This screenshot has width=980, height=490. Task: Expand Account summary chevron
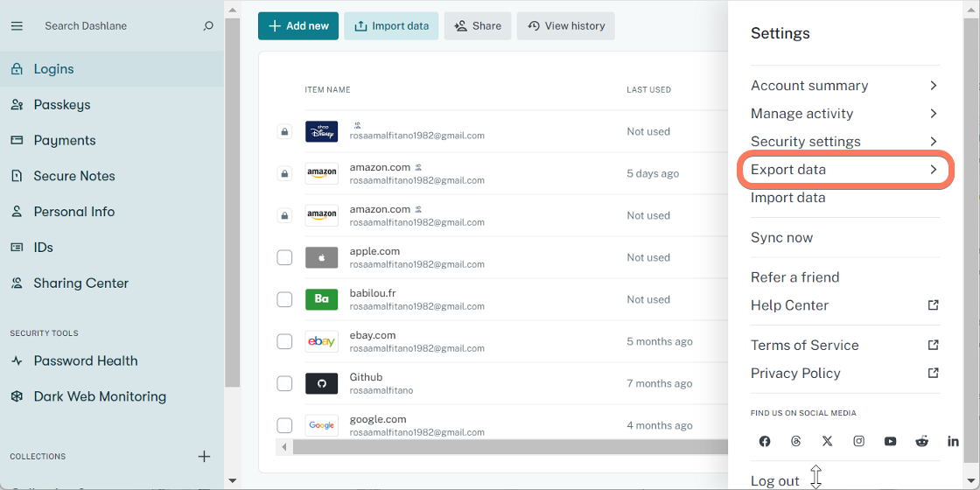tap(933, 86)
